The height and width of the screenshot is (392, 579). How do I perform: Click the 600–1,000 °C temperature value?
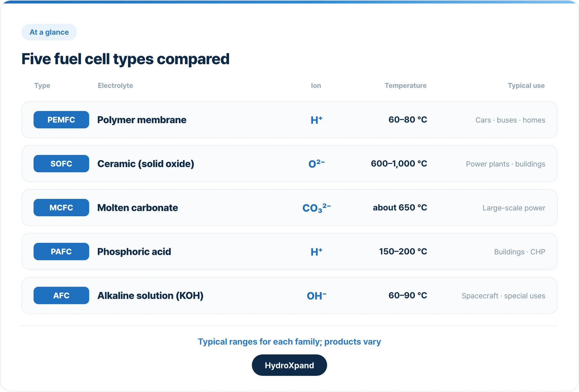pyautogui.click(x=399, y=164)
